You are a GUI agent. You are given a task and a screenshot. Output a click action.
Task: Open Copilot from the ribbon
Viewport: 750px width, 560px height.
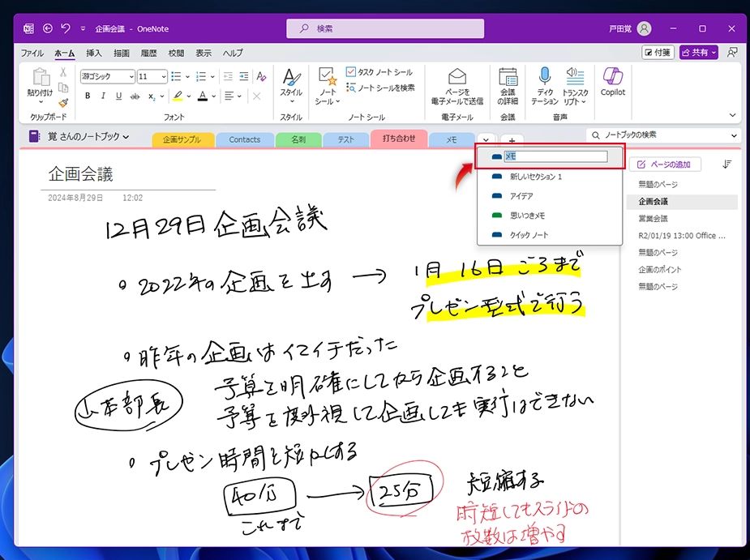(613, 82)
